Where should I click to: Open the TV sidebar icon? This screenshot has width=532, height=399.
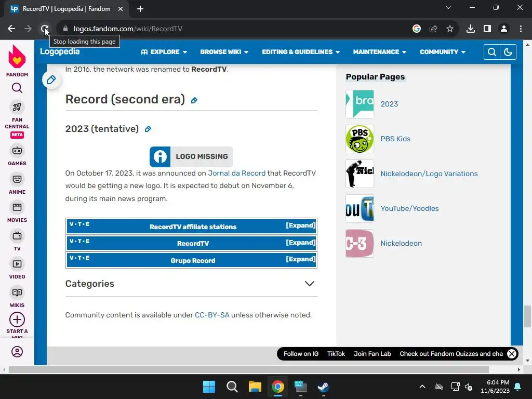tap(17, 236)
